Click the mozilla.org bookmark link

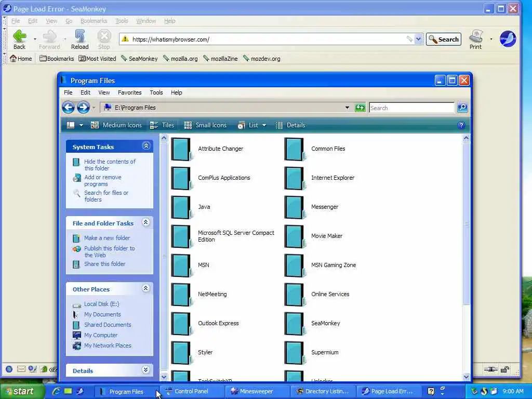pyautogui.click(x=180, y=58)
